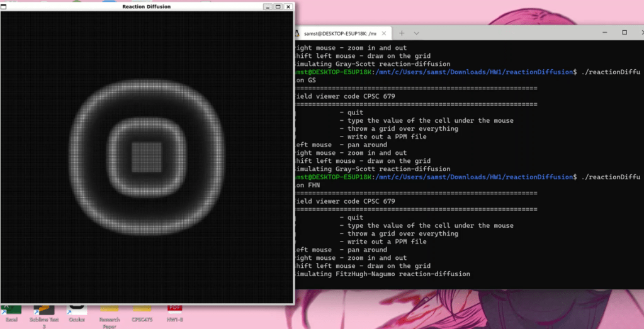This screenshot has height=329, width=644.
Task: Expand the terminal profile dropdown arrow
Action: [417, 33]
